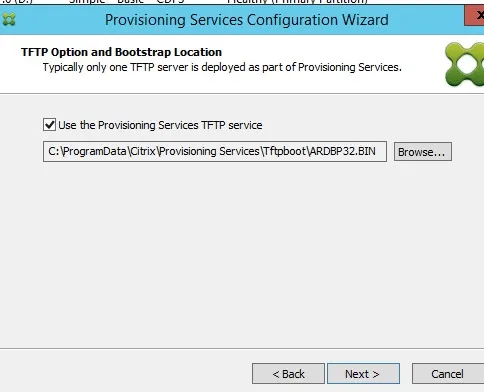The width and height of the screenshot is (484, 392).
Task: Click the Provisioning Services Configuration Wizard title bar
Action: [247, 20]
